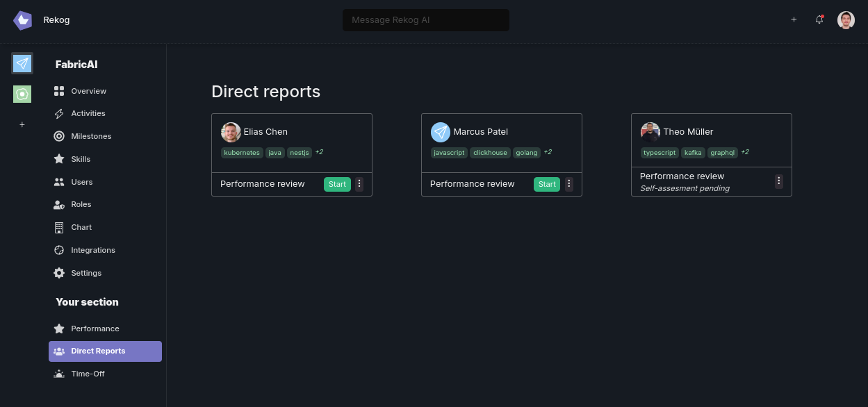Viewport: 868px width, 407px height.
Task: Expand Elias Chen's +2 more skills
Action: tap(319, 152)
